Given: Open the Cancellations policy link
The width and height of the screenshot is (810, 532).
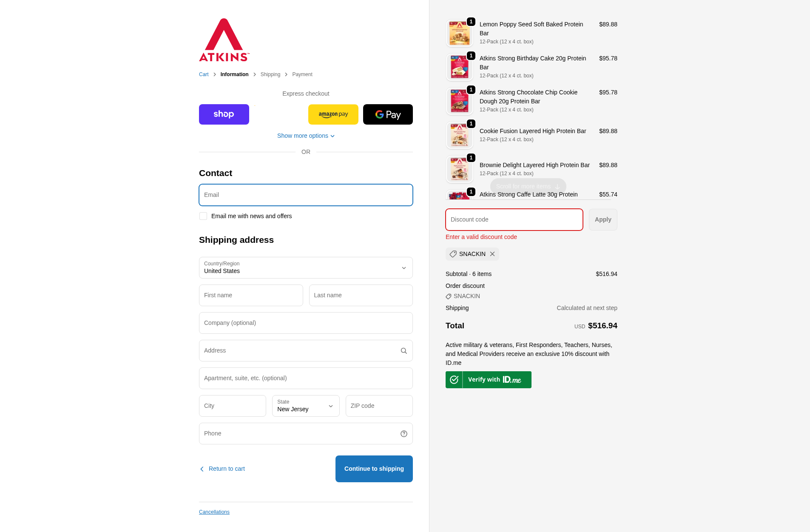Looking at the screenshot, I should [214, 512].
